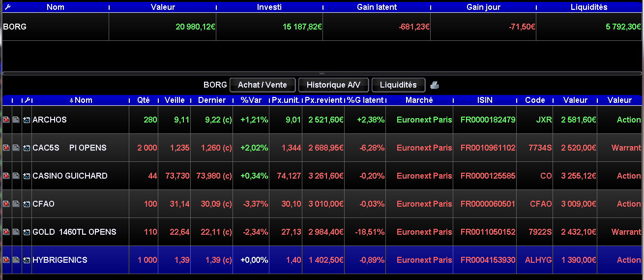
Task: Delete the HYBRIGENICS position with red X
Action: 6,260
